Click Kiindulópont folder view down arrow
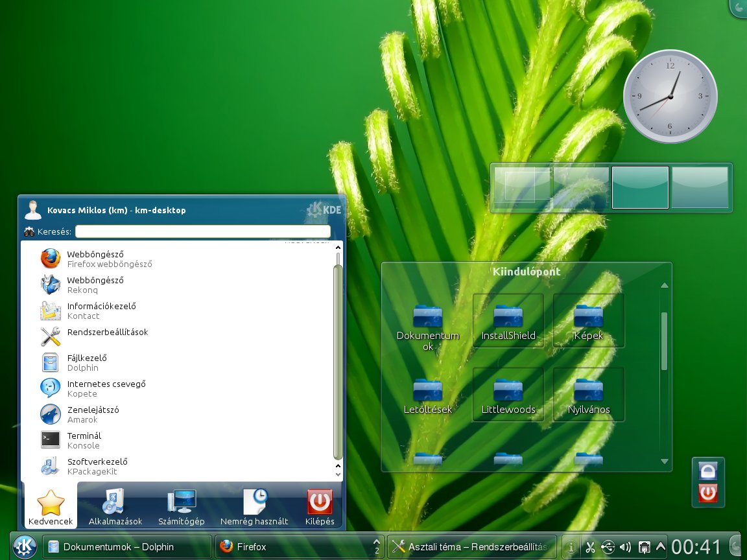The height and width of the screenshot is (560, 747). 665,461
